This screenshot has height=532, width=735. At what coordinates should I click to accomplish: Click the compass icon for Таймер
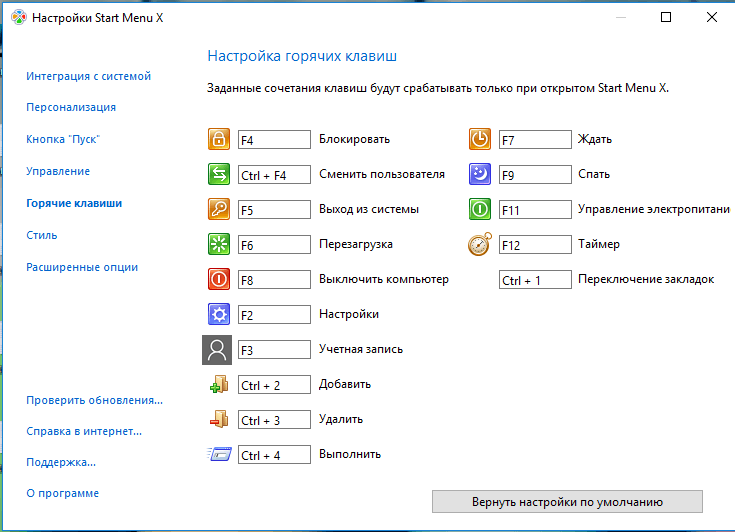(480, 245)
